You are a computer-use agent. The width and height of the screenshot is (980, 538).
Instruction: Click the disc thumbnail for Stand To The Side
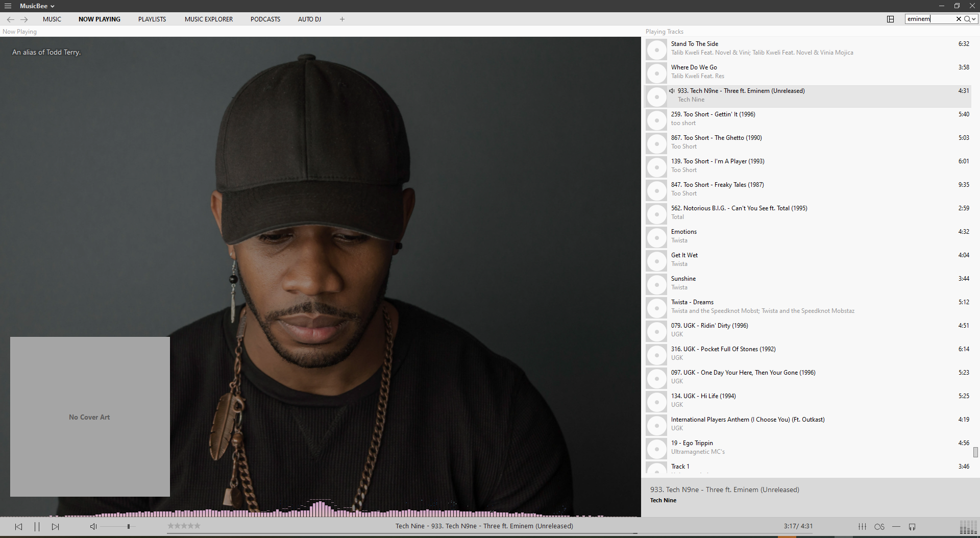[656, 50]
